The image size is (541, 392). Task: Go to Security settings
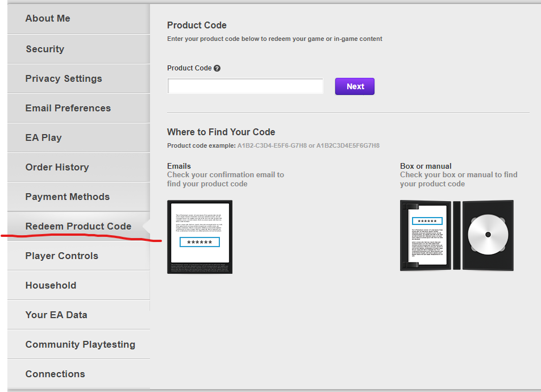click(x=78, y=49)
